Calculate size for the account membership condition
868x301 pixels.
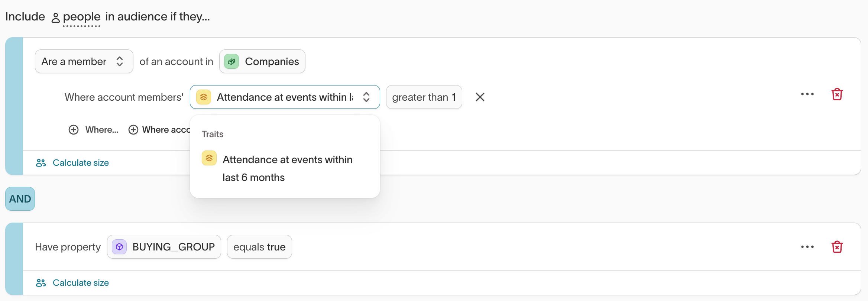click(x=80, y=163)
